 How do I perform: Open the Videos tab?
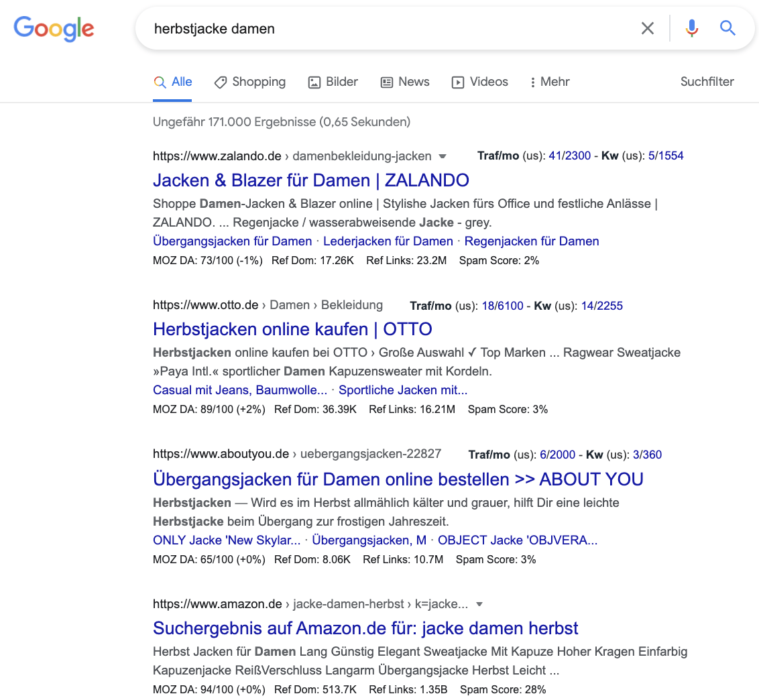tap(479, 82)
